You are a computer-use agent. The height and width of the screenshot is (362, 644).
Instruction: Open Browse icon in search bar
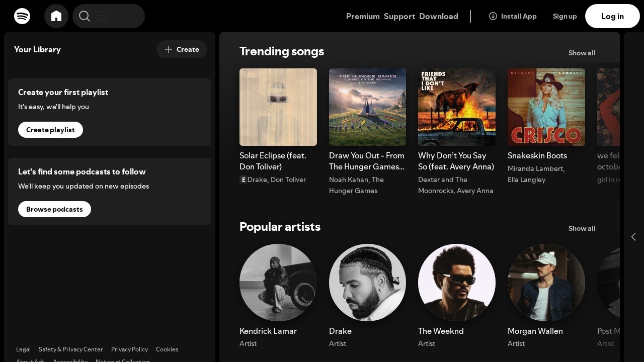[x=102, y=16]
